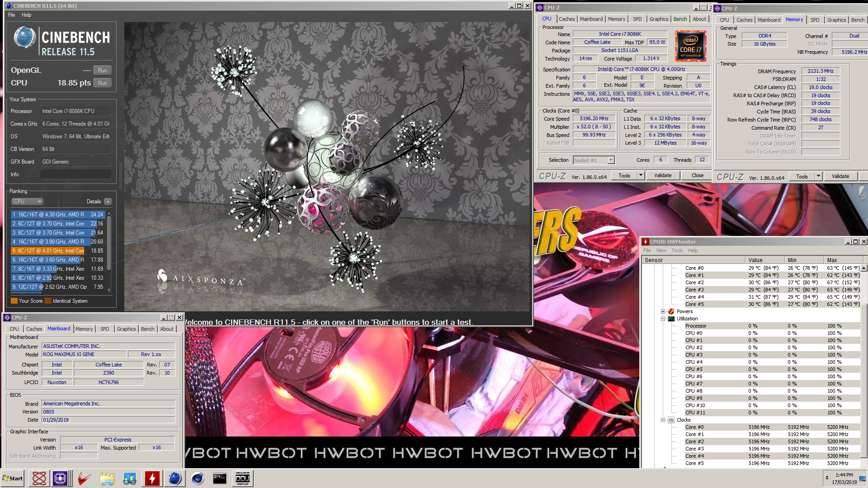This screenshot has height=488, width=868.
Task: Click the Details arrow button in Ranking
Action: [x=108, y=202]
